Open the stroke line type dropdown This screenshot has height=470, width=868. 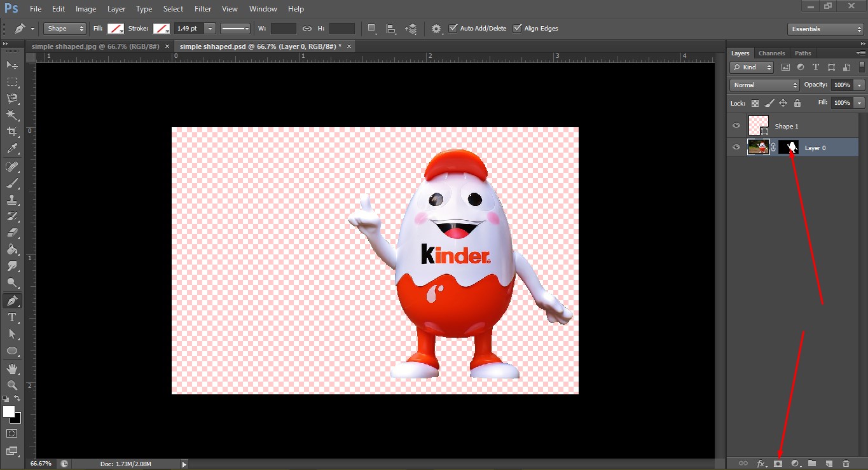[x=235, y=29]
